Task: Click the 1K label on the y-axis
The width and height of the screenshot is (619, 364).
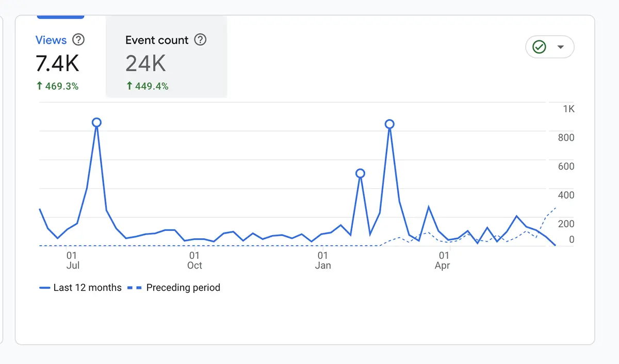Action: click(x=569, y=109)
